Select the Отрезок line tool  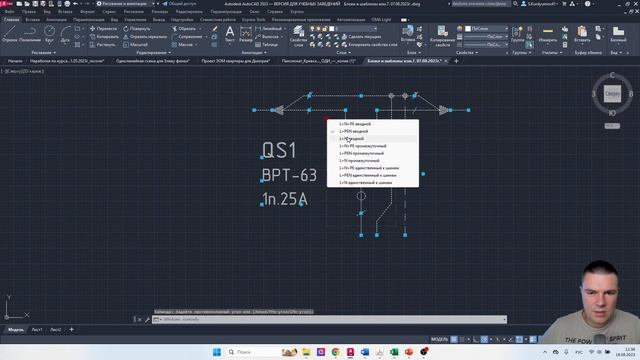[9, 33]
